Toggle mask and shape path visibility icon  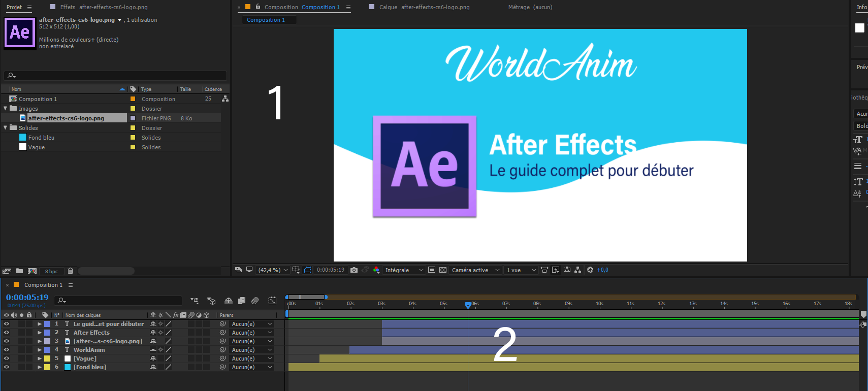click(x=307, y=270)
